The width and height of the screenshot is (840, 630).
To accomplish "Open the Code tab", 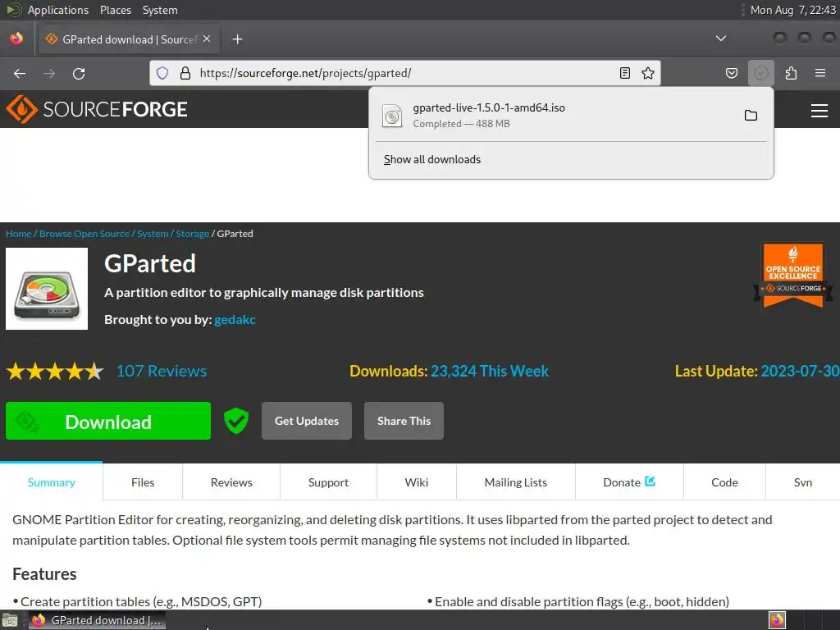I will tap(724, 482).
